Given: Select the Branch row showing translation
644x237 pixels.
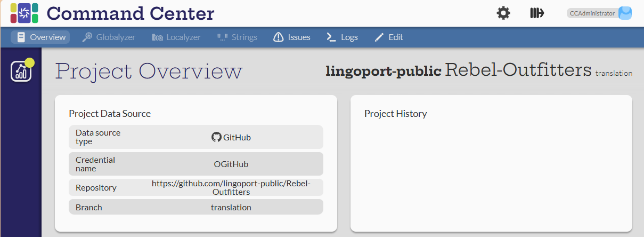Looking at the screenshot, I should coord(195,207).
